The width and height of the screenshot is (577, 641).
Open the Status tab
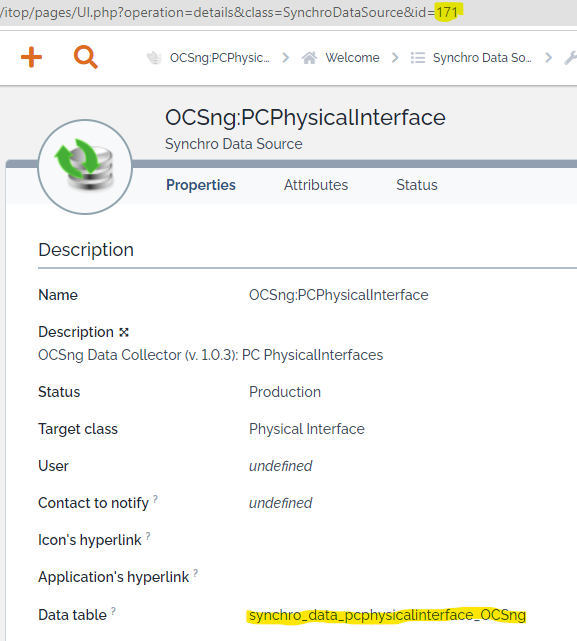tap(417, 185)
